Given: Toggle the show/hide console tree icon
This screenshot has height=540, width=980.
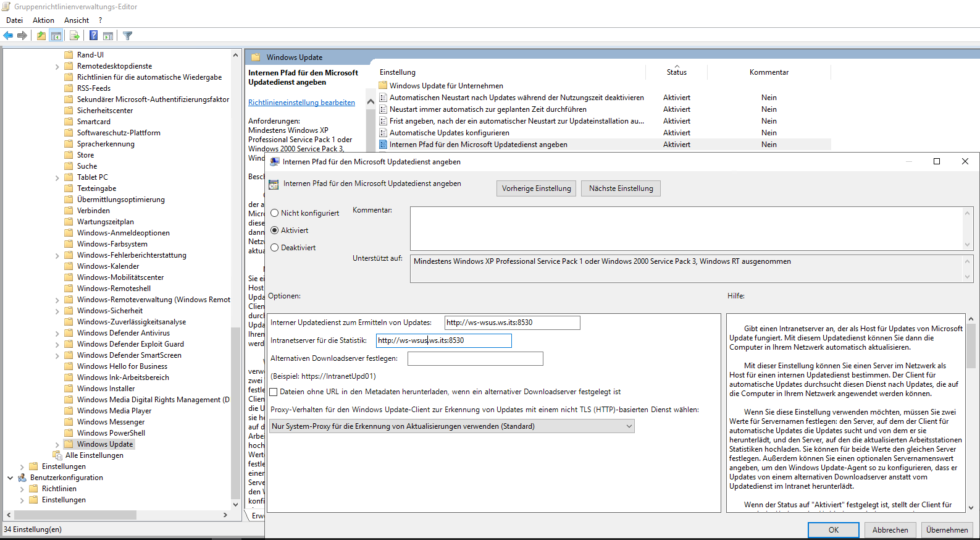Looking at the screenshot, I should point(56,36).
